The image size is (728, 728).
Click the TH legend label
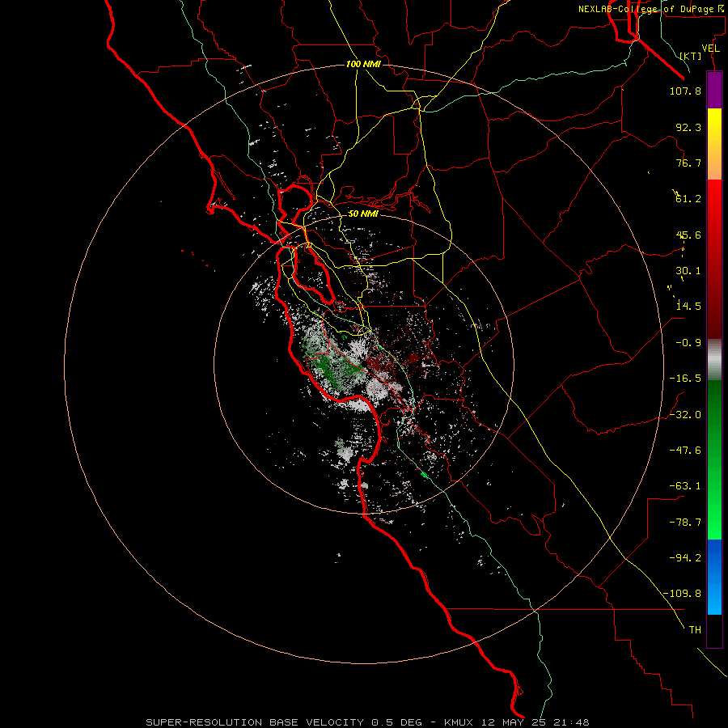[695, 630]
